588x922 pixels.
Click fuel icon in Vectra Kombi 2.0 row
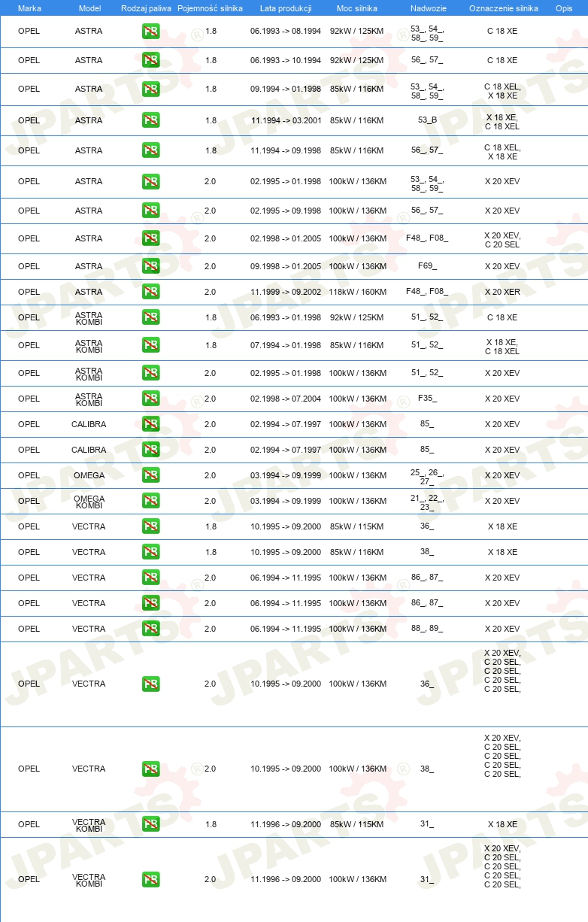click(150, 879)
